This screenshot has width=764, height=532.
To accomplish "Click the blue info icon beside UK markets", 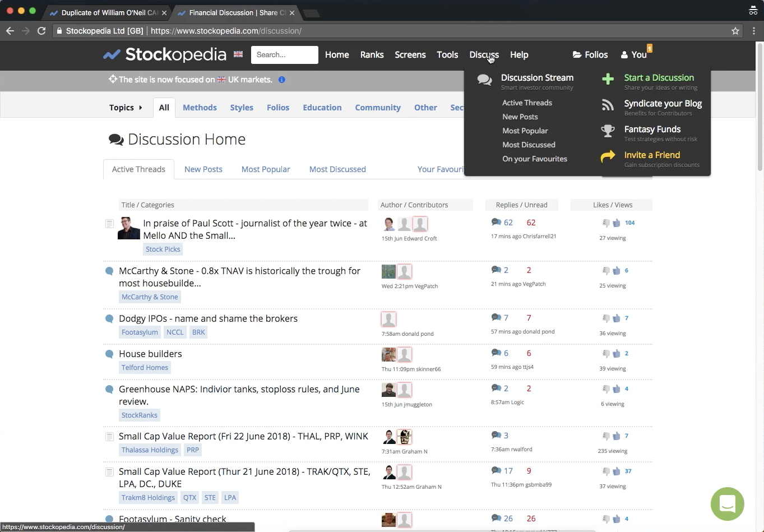I will tap(282, 80).
